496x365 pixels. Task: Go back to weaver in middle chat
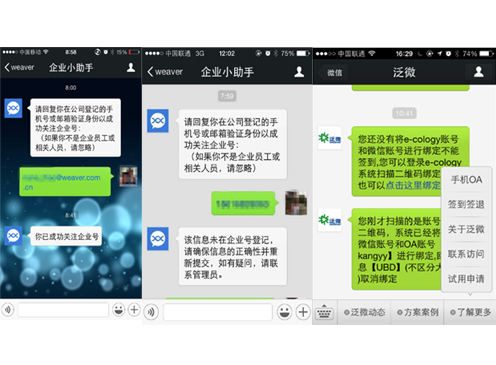(x=165, y=72)
